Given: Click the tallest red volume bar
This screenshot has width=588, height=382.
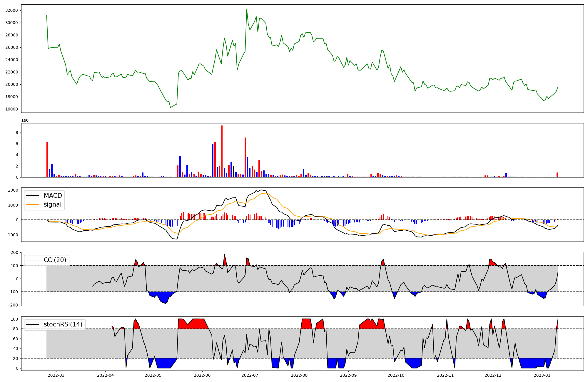Looking at the screenshot, I should pyautogui.click(x=222, y=151).
